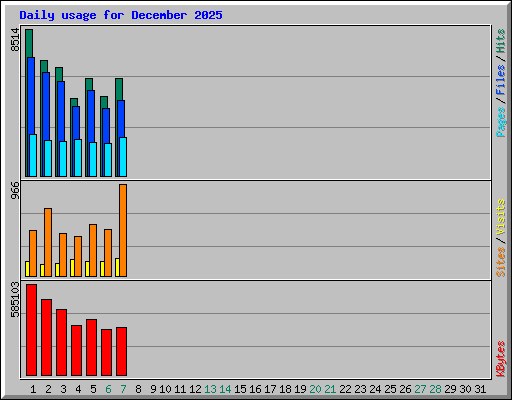512x400 pixels.
Task: Click day number 23 on the x-axis
Action: (360, 389)
